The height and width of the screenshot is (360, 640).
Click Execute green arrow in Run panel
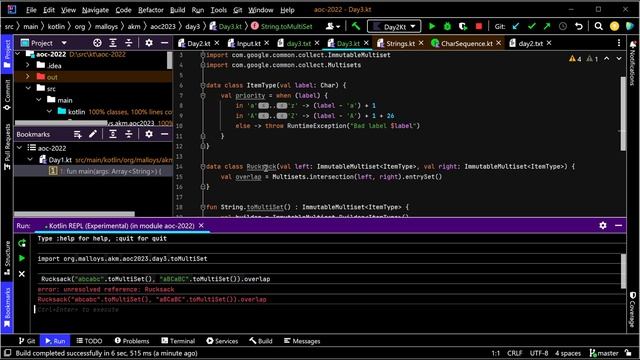[x=22, y=258]
